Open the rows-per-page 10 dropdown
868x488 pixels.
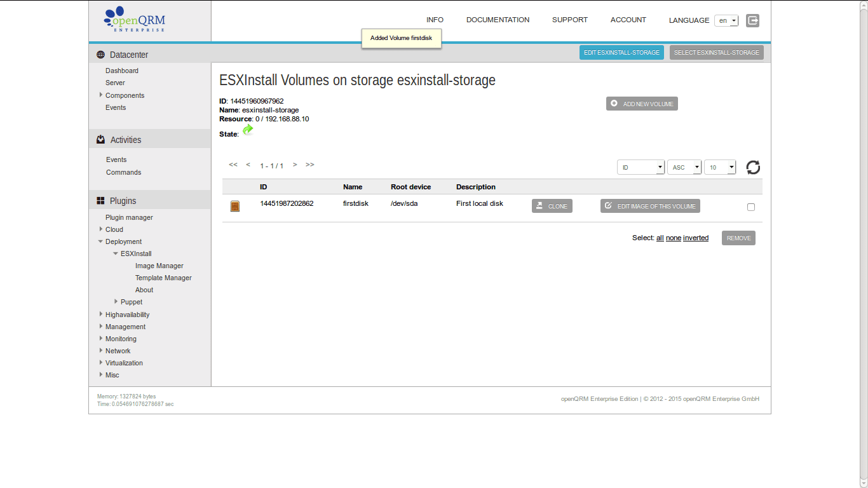point(720,167)
